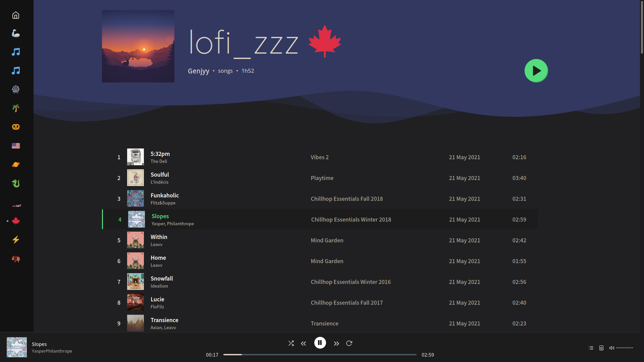Seek in the song progress bar
The width and height of the screenshot is (644, 362).
coord(320,355)
